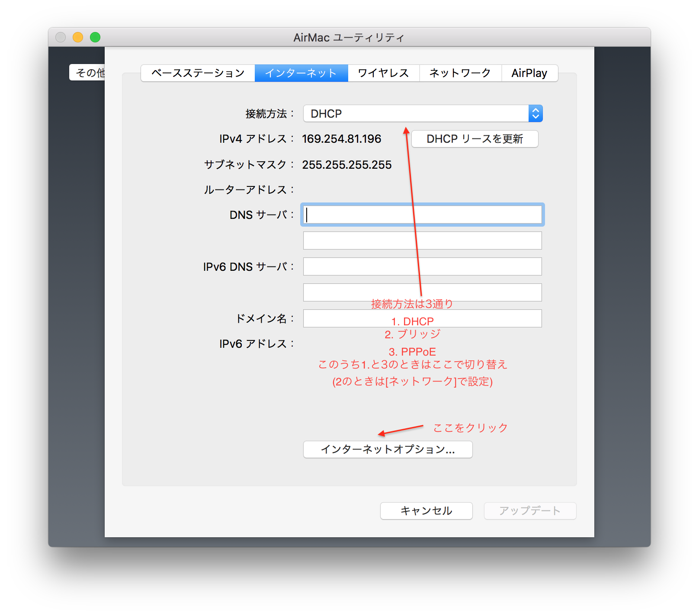This screenshot has width=699, height=616.
Task: Click the DHCP リースを更新 button
Action: [475, 139]
